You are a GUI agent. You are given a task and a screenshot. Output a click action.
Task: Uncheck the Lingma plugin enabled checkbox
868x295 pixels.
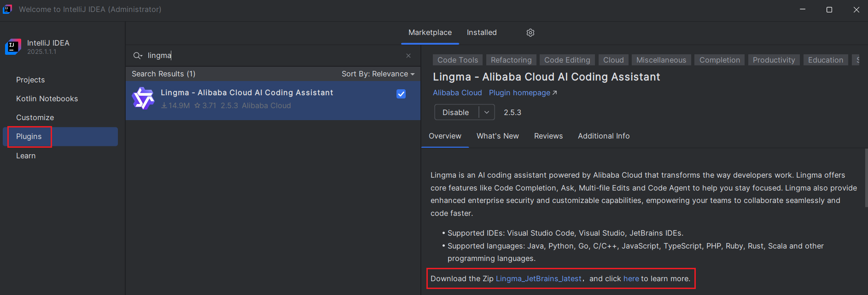click(401, 94)
